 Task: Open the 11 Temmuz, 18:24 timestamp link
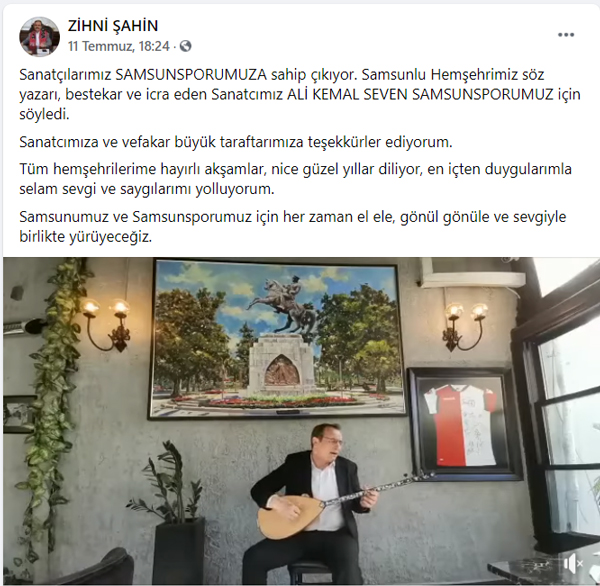click(119, 46)
